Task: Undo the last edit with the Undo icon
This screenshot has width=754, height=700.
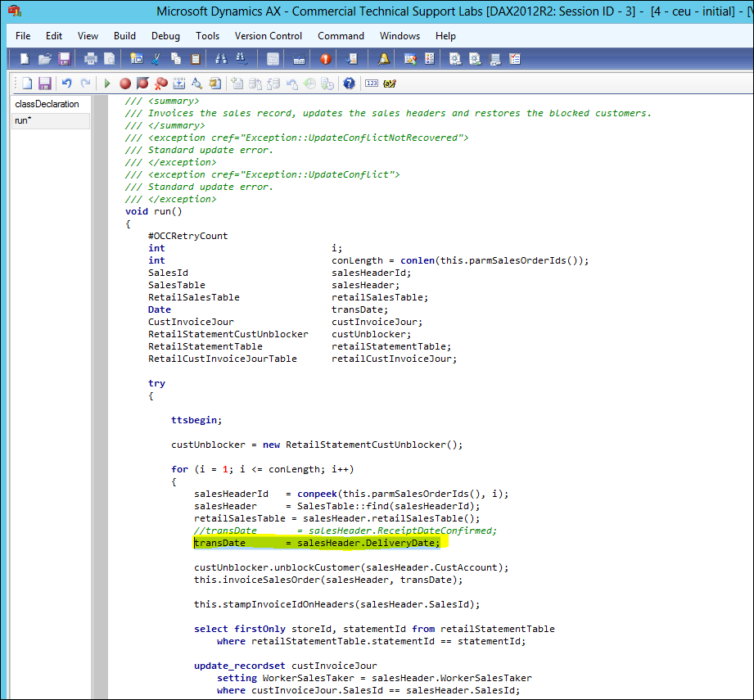Action: pyautogui.click(x=65, y=83)
